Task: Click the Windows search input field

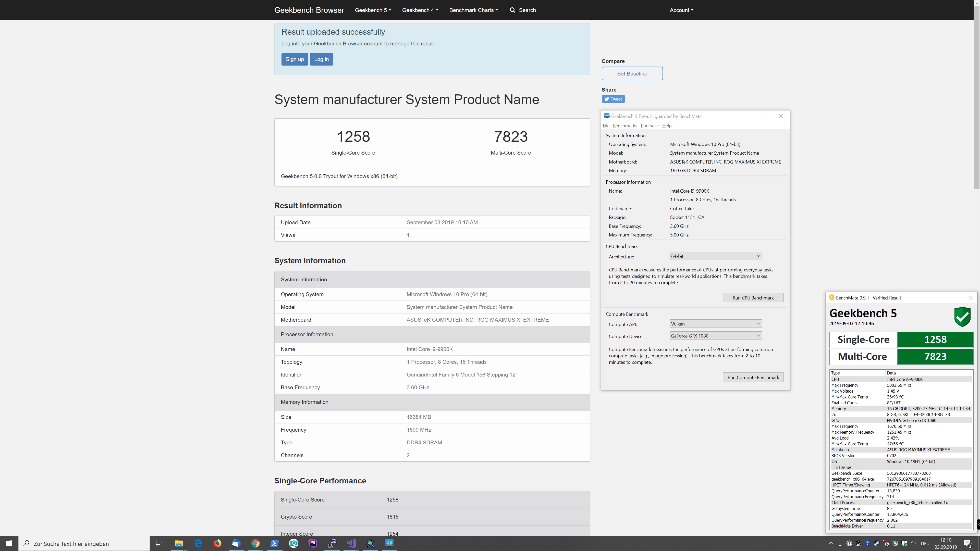Action: 84,543
